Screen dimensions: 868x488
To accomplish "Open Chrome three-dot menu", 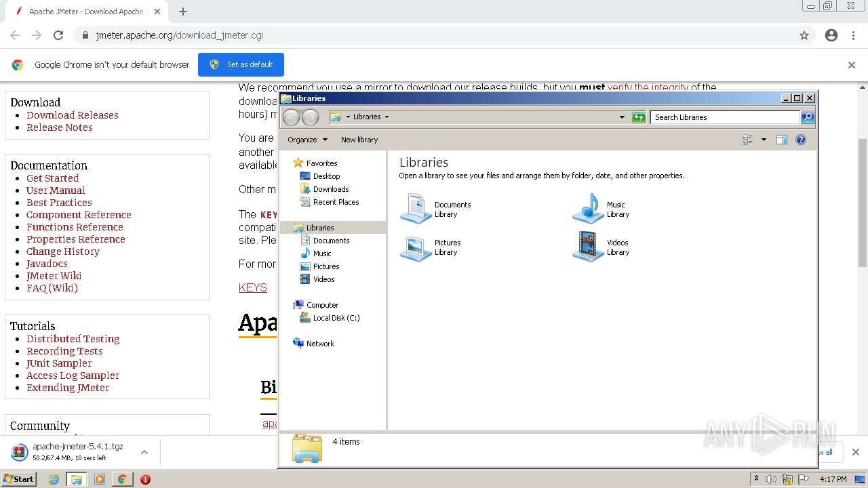I will coord(853,35).
